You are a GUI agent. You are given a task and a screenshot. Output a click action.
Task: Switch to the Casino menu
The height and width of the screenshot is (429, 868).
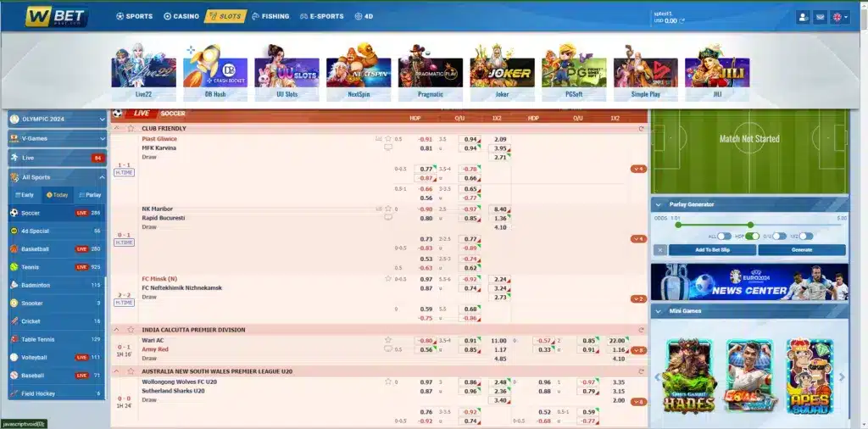pos(181,16)
